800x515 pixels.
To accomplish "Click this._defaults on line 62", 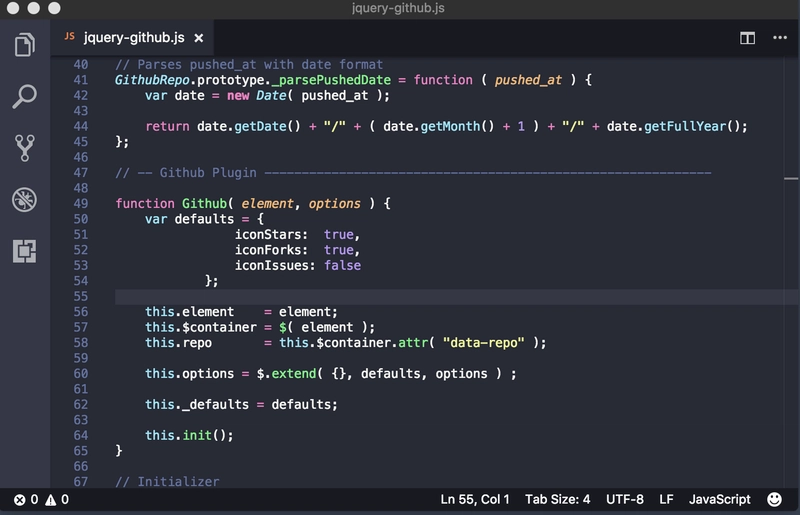I will pyautogui.click(x=197, y=405).
